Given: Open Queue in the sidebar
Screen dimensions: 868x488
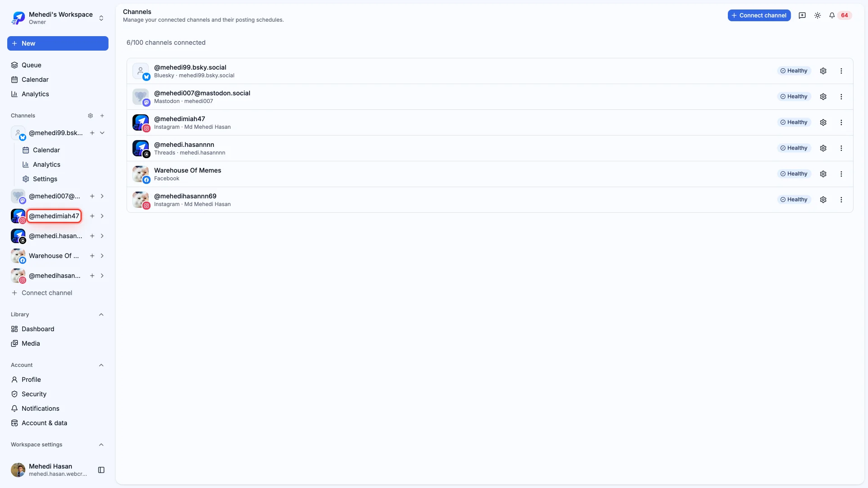Looking at the screenshot, I should click(x=58, y=65).
